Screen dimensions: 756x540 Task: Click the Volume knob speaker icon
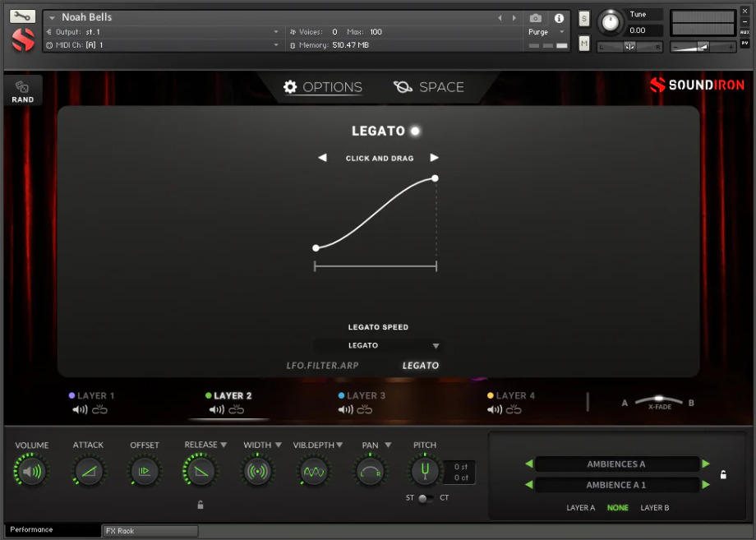pyautogui.click(x=31, y=472)
